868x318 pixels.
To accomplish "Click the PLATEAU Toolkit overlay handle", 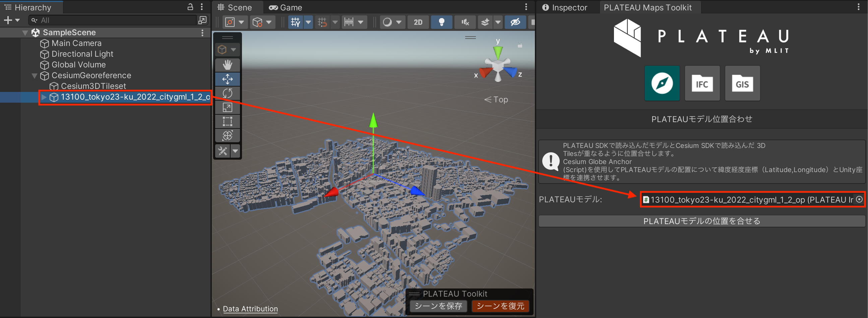I will (x=414, y=294).
